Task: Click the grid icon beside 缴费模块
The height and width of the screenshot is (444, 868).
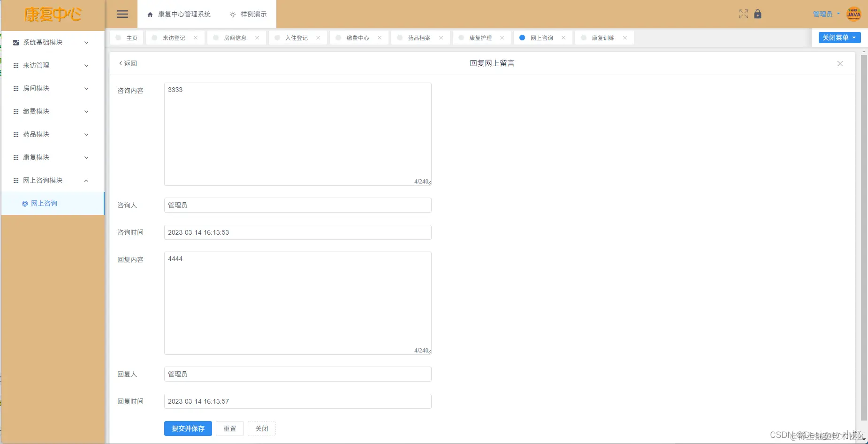Action: tap(16, 111)
